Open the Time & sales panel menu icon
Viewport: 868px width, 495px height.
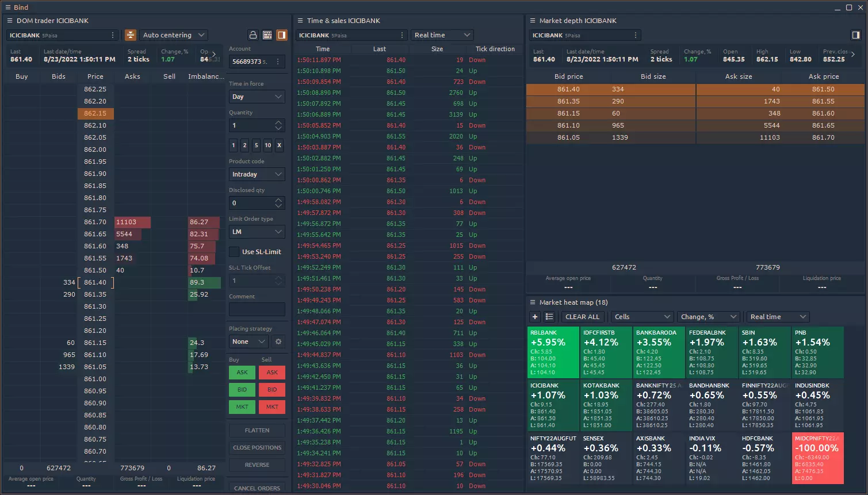[x=300, y=21]
